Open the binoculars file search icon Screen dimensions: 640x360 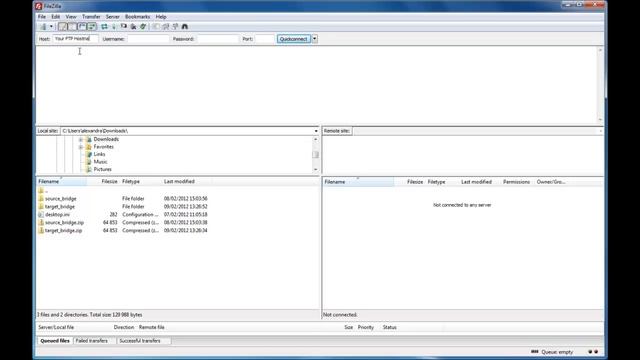[185, 27]
